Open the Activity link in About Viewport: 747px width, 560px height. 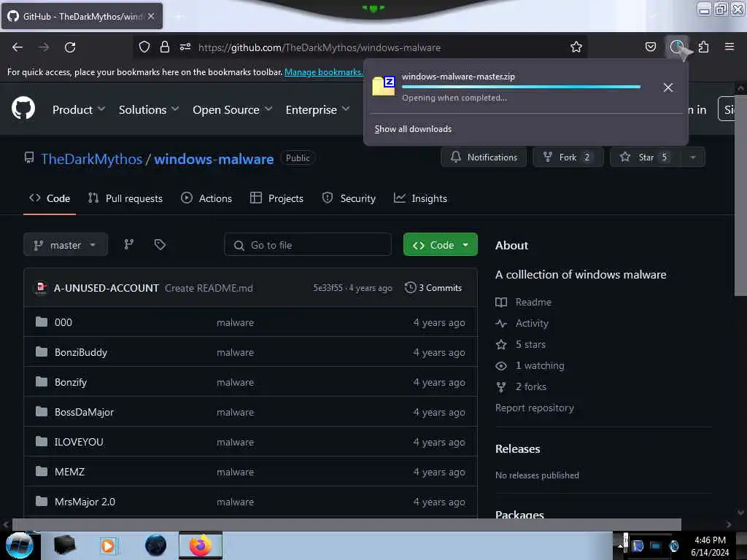[522, 323]
